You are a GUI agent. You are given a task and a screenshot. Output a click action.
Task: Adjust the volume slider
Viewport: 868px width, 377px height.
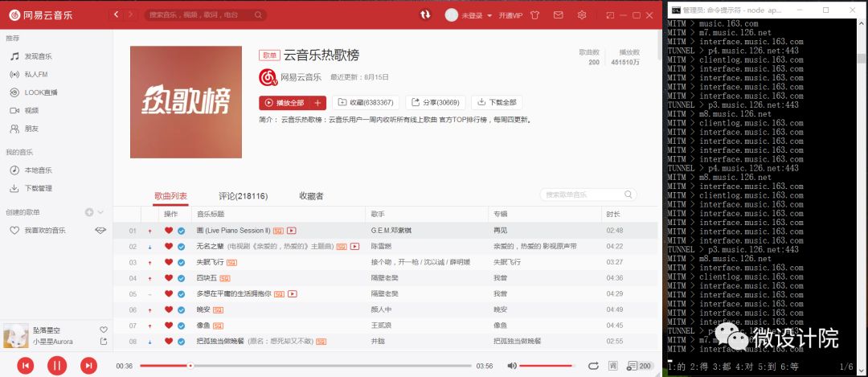(x=547, y=366)
